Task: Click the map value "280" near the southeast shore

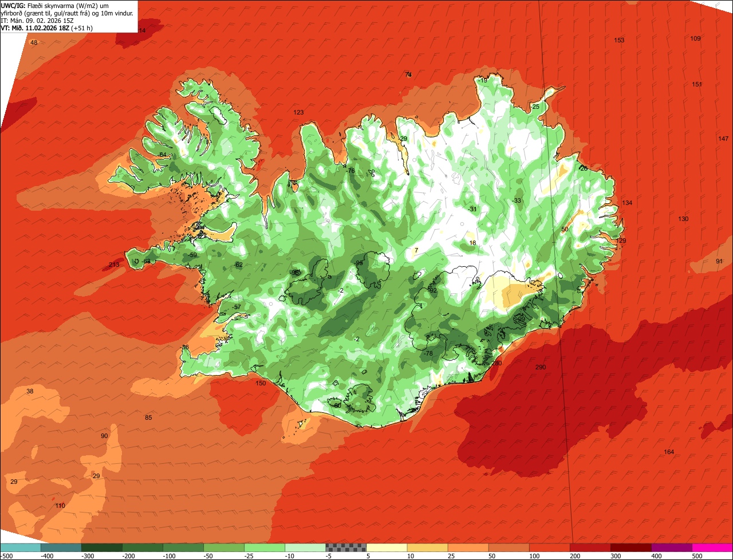Action: pyautogui.click(x=496, y=363)
